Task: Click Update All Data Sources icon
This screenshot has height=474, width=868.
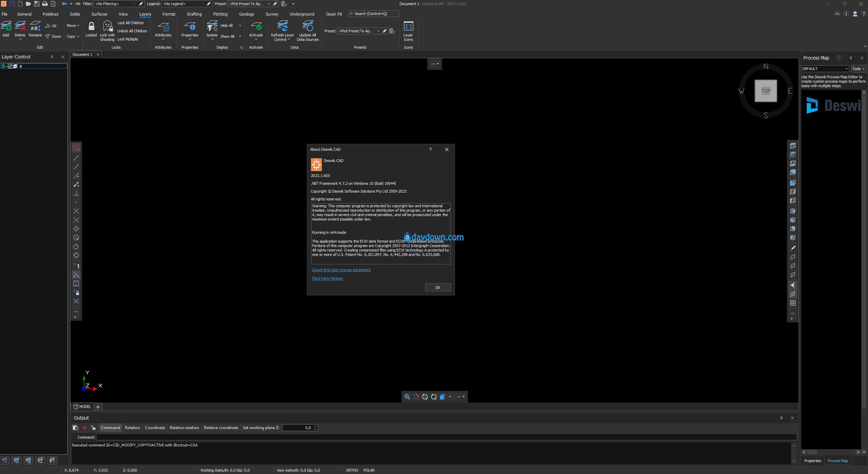Action: pos(308,26)
